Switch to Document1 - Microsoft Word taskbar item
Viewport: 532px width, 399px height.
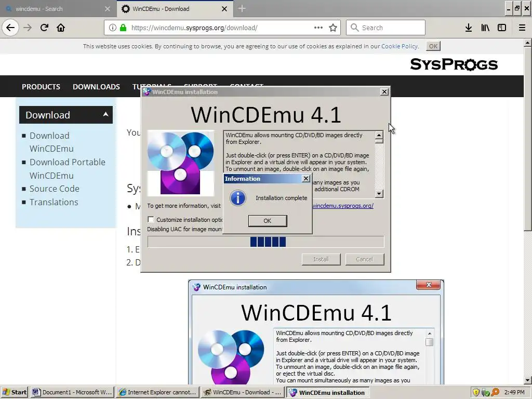tap(72, 392)
